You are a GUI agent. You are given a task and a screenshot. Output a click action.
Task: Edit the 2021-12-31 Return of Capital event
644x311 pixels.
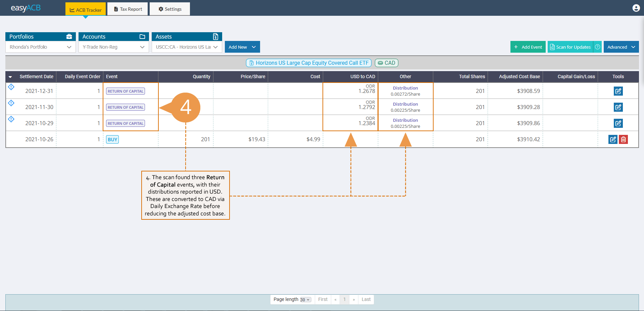pyautogui.click(x=618, y=91)
